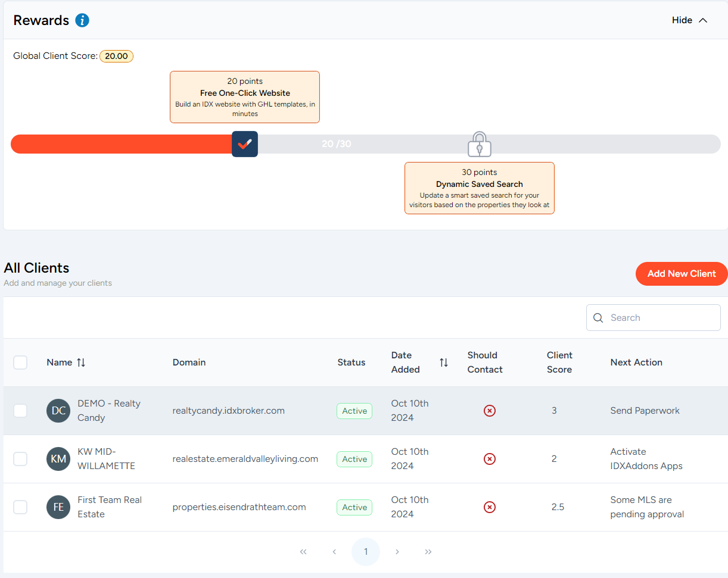Click the Add New Client button
This screenshot has height=578, width=728.
pos(681,273)
